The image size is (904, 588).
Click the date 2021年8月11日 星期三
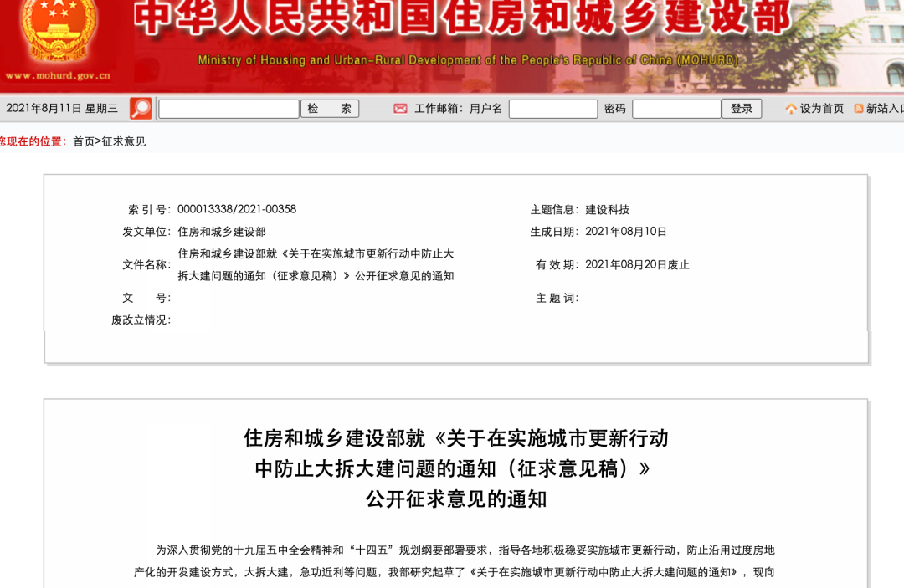pos(62,108)
